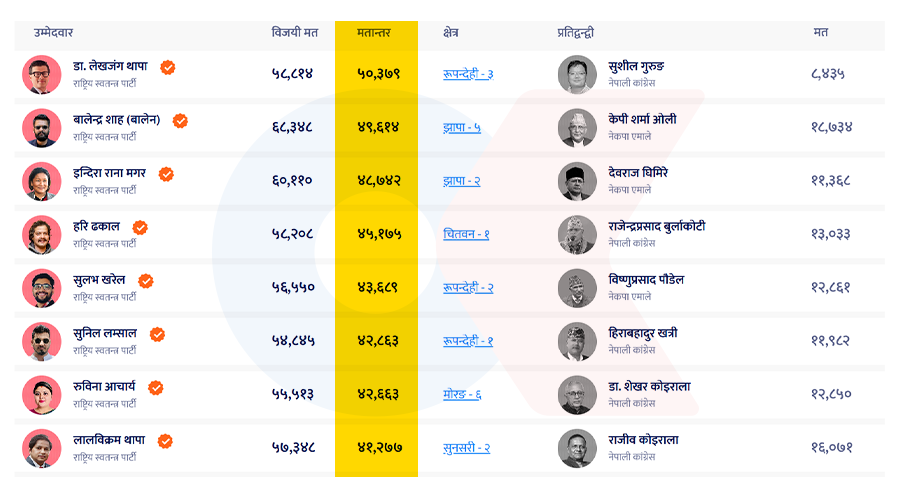Click बालेन्द्र शाह's profile photo

42,127
